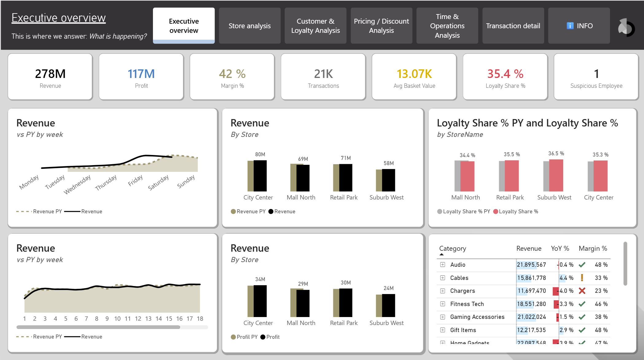Click the 69M Mall North revenue bar
This screenshot has width=644, height=360.
(303, 178)
